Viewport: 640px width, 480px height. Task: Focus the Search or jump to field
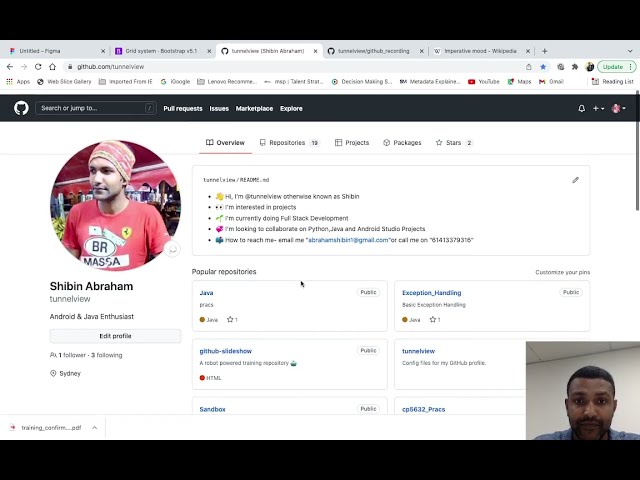point(96,108)
